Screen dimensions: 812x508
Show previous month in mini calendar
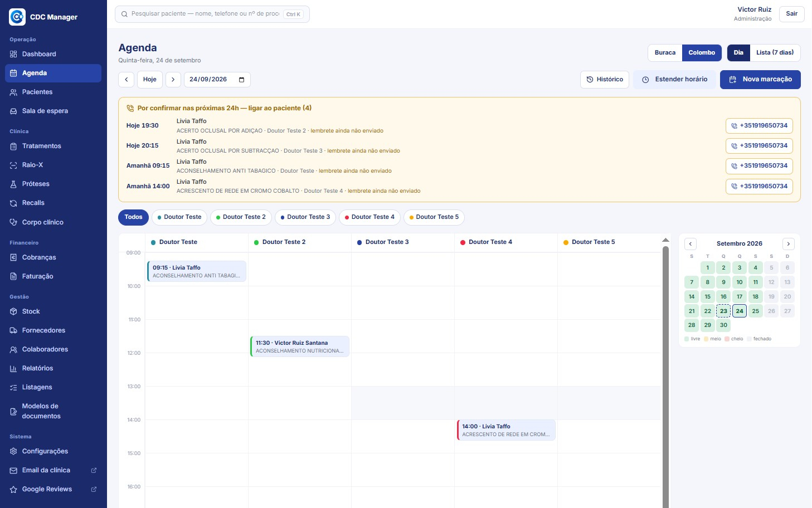pos(691,244)
